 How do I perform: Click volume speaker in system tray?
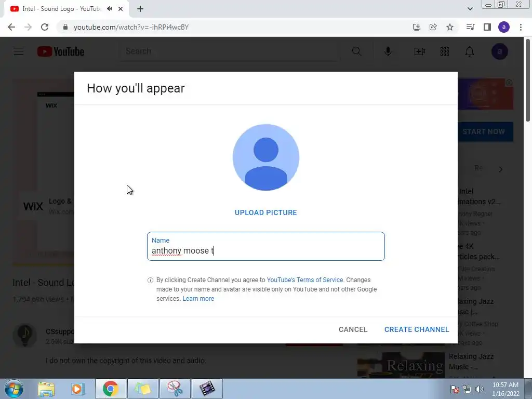pyautogui.click(x=480, y=389)
